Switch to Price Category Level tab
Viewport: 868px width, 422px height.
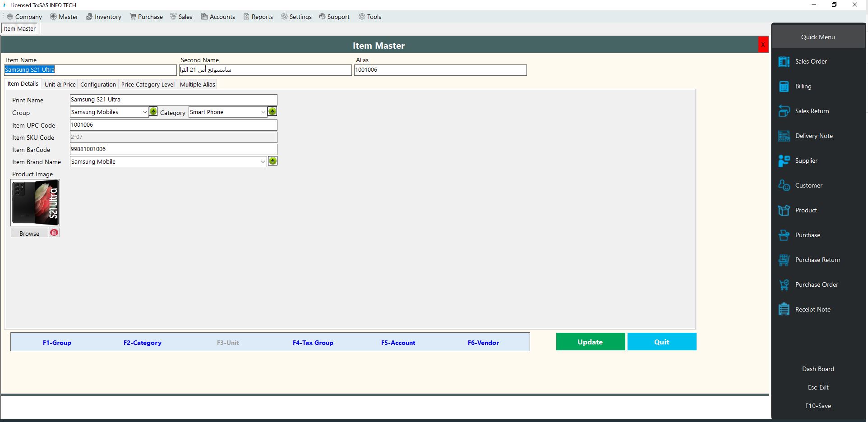148,84
